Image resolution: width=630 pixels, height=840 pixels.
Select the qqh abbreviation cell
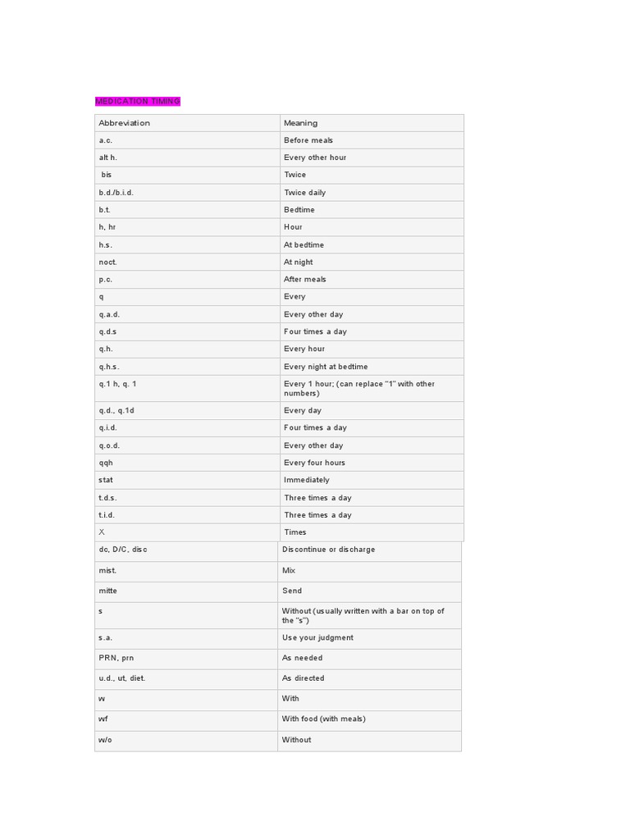[x=107, y=463]
